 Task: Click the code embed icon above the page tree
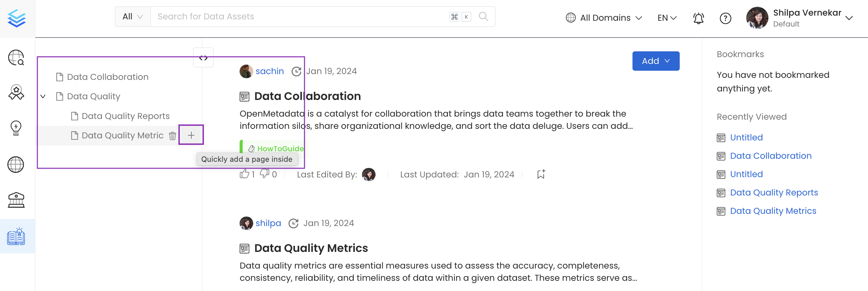(203, 57)
